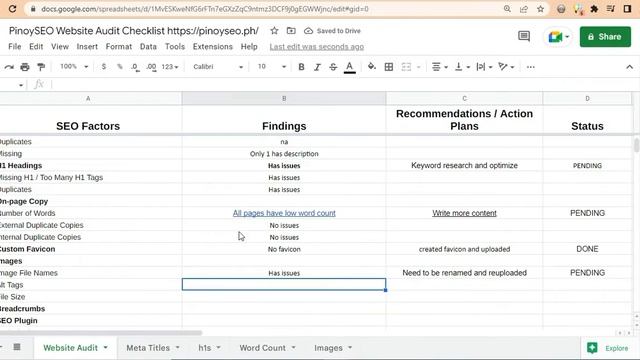Start a Google Meet call from the header
The width and height of the screenshot is (640, 360).
558,37
